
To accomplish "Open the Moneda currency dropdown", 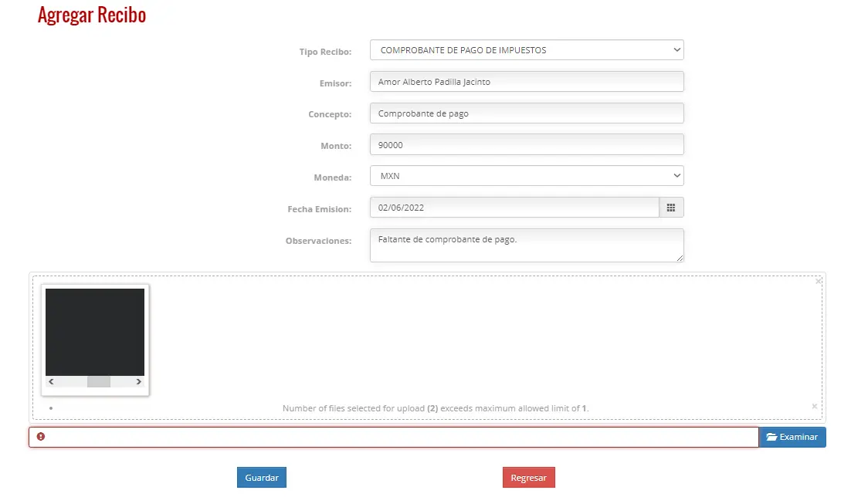I will point(527,176).
